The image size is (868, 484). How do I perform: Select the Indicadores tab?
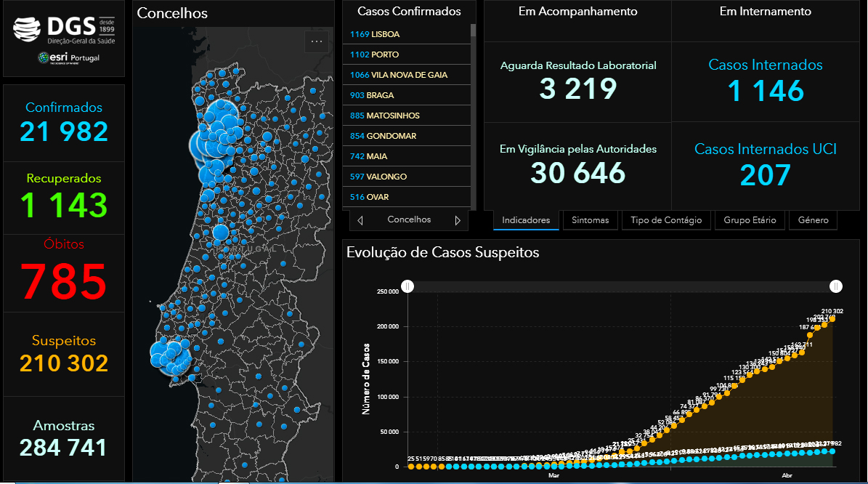coord(526,220)
